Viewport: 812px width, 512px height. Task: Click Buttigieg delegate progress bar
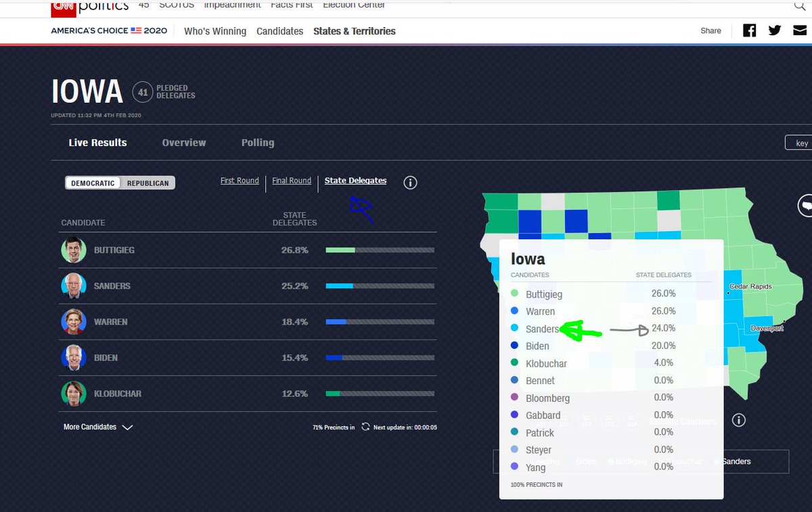click(x=380, y=250)
